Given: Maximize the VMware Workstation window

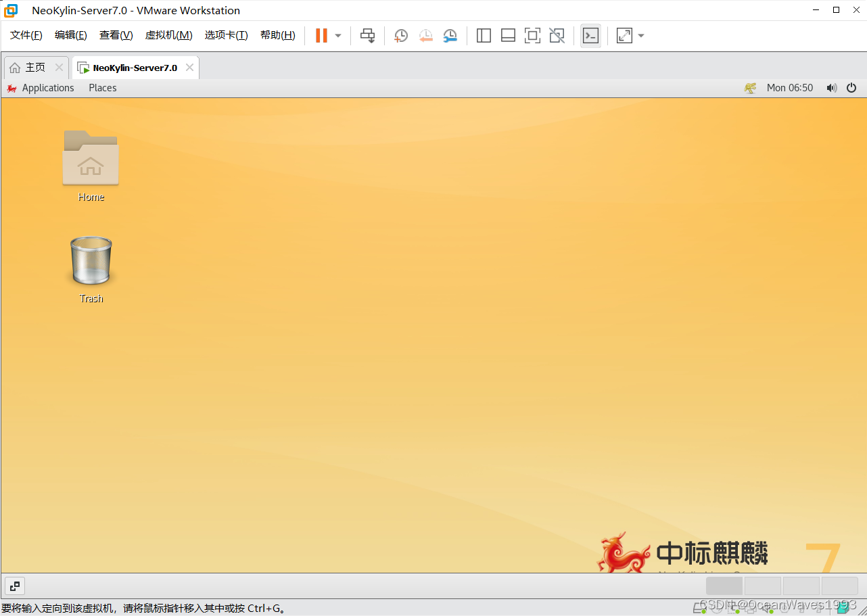Looking at the screenshot, I should pos(837,10).
